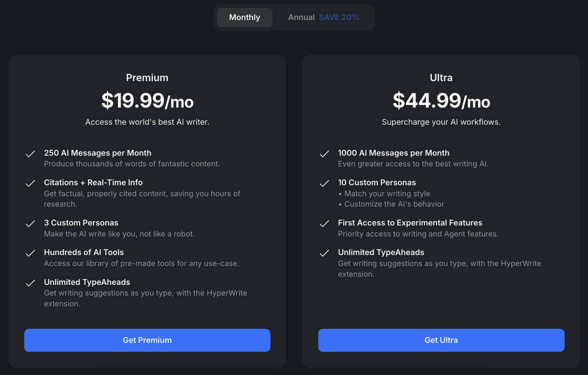The width and height of the screenshot is (588, 375).
Task: Click checkmark beside Ultra Unlimited TypeAheads
Action: pos(324,253)
